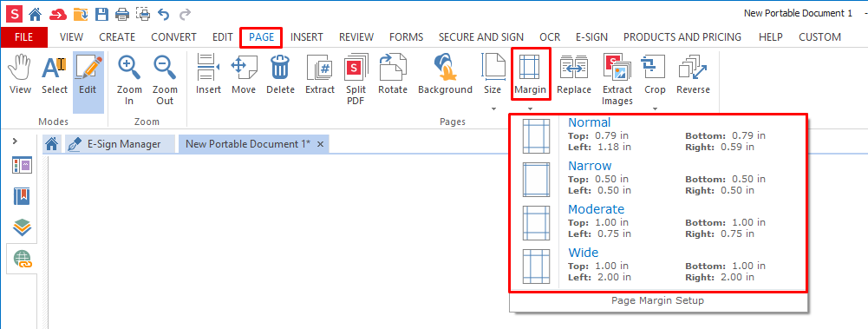The height and width of the screenshot is (329, 868).
Task: Undo the last action
Action: [x=164, y=14]
